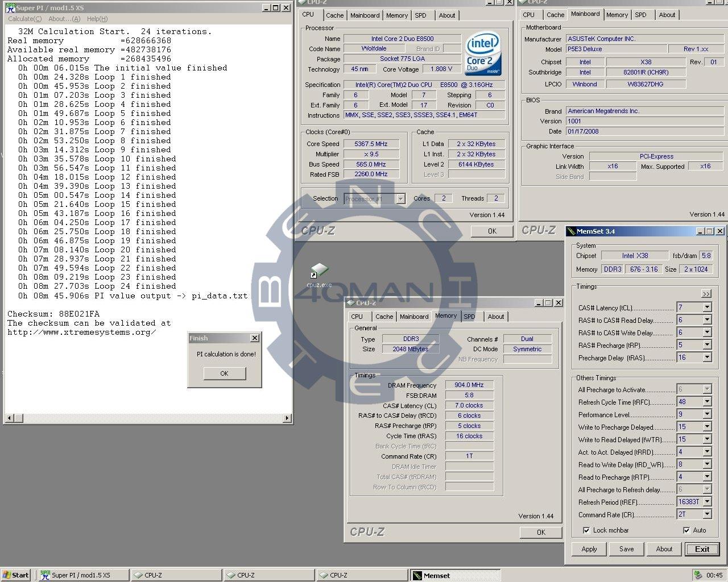Switch to CPU tab in CPU-Z Motherboard window
Viewport: 728px width, 582px height.
528,15
